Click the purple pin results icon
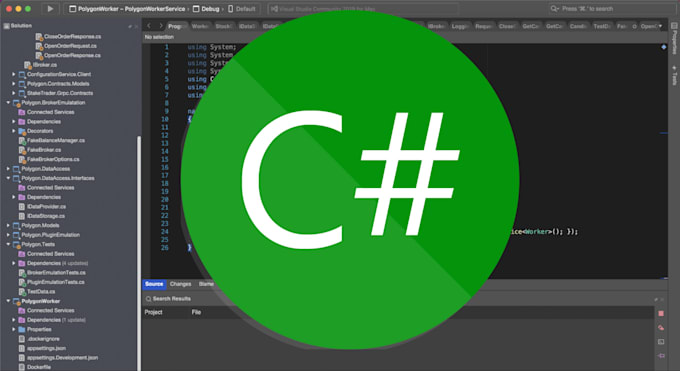Image resolution: width=680 pixels, height=371 pixels. pos(661,356)
